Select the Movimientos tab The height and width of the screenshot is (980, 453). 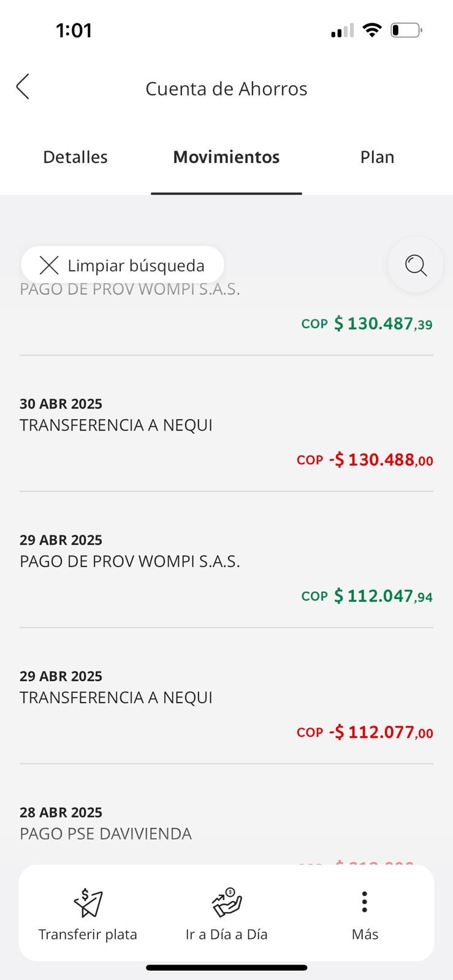pos(226,157)
